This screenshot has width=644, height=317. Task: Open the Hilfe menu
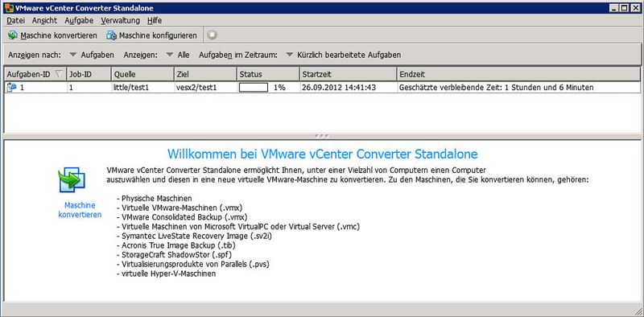(x=155, y=21)
